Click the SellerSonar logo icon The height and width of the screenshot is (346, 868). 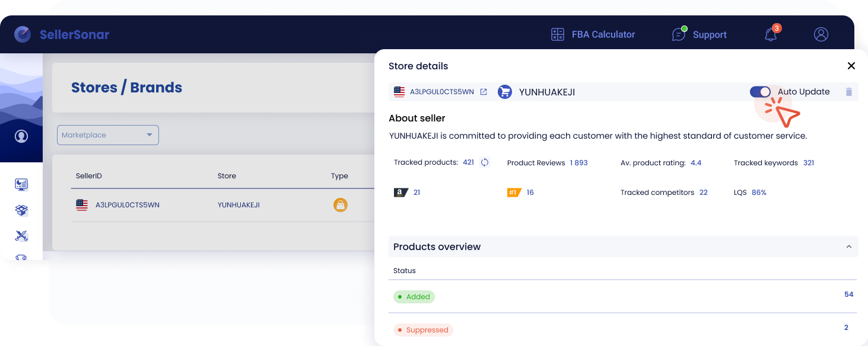coord(23,34)
